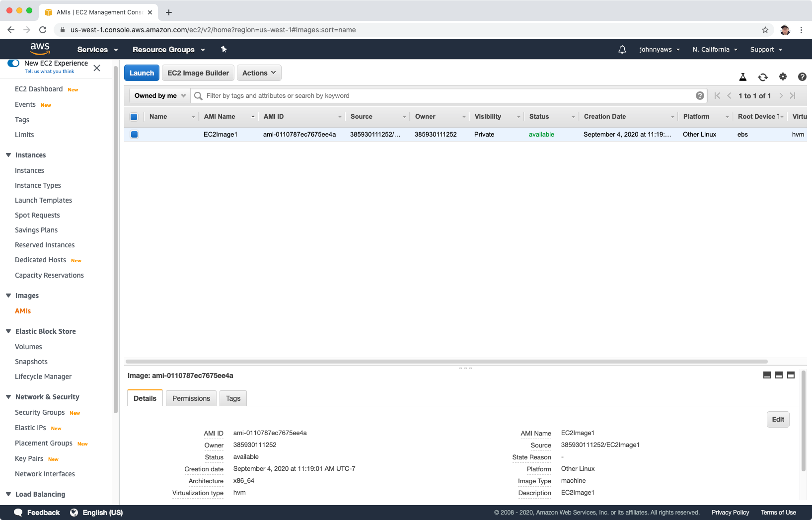The image size is (812, 520).
Task: Click the language globe icon
Action: [74, 513]
